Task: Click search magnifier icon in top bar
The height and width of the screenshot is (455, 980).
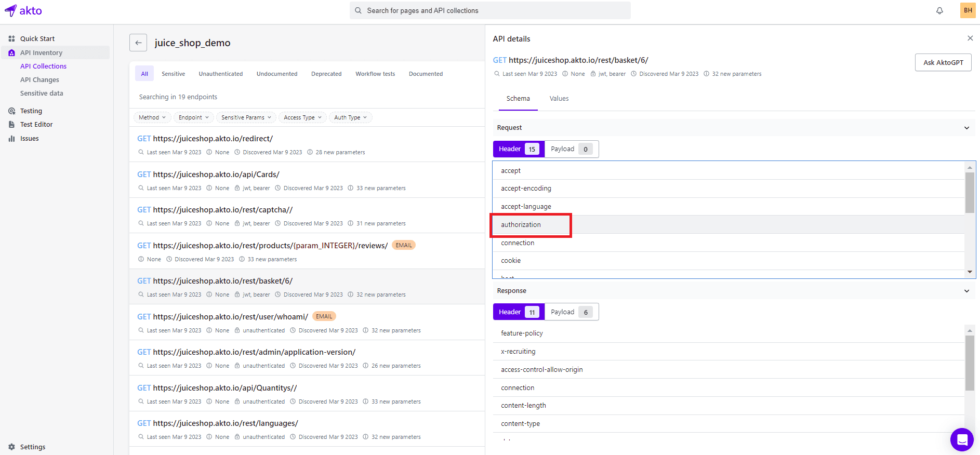Action: (358, 10)
